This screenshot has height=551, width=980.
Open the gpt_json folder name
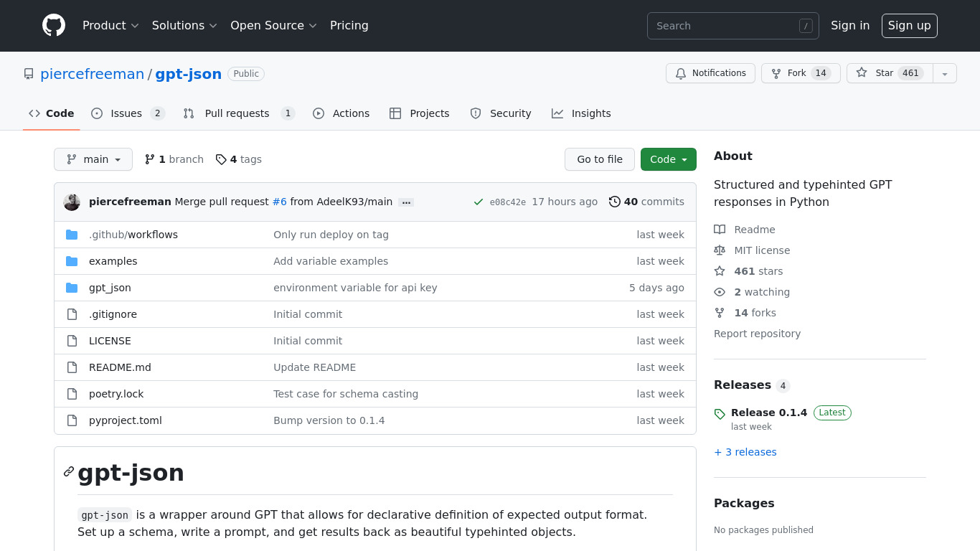click(110, 288)
